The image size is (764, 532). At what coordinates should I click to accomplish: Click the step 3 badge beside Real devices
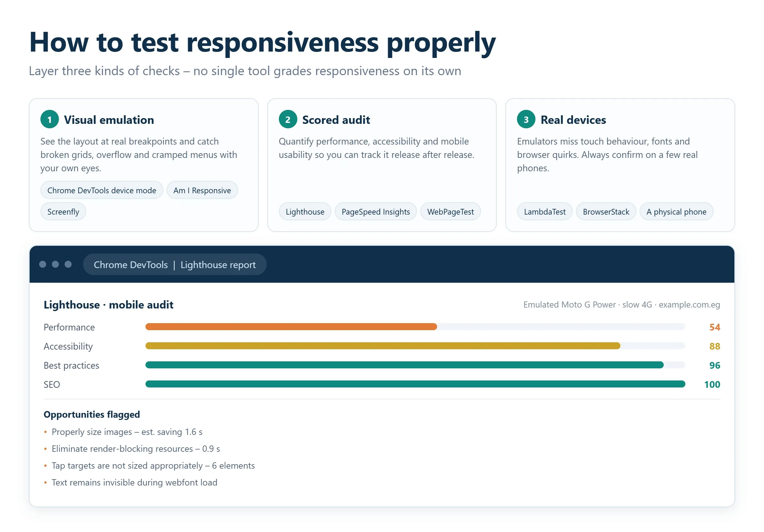(526, 119)
